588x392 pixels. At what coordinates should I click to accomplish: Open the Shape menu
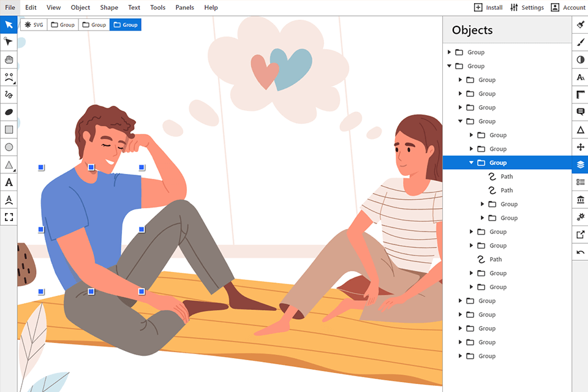point(109,7)
